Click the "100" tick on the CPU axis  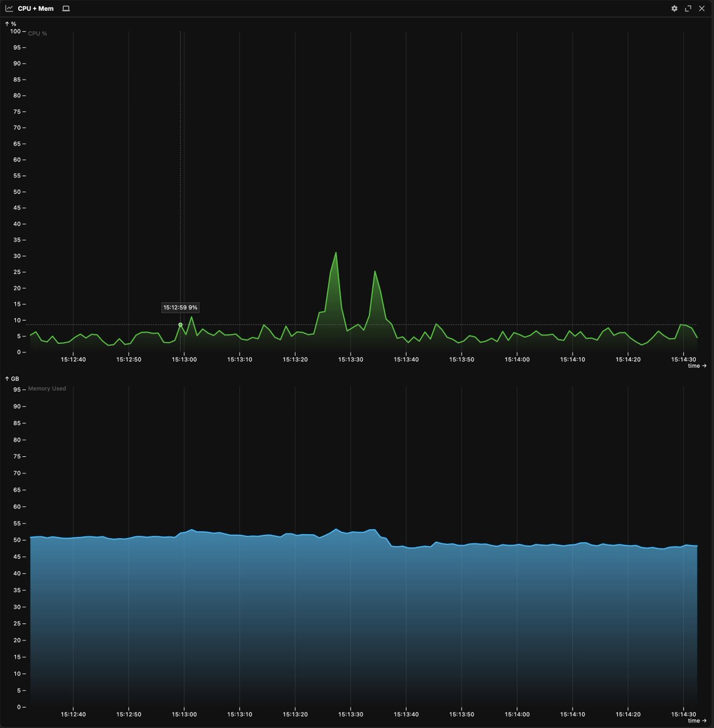(16, 31)
